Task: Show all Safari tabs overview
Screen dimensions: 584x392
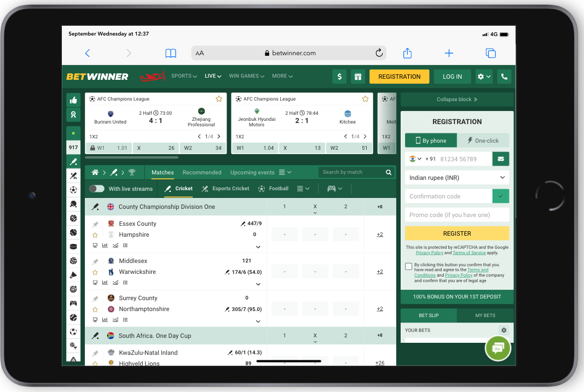Action: 490,53
